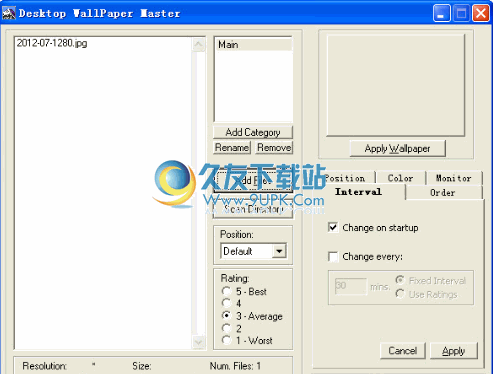This screenshot has height=374, width=493.
Task: Select 2012-07-1280.jpg in file list
Action: [x=52, y=43]
